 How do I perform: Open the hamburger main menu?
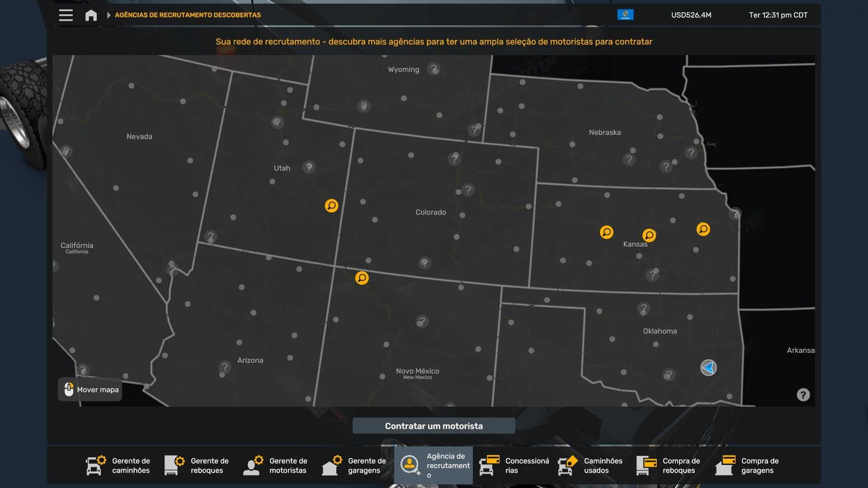click(66, 15)
